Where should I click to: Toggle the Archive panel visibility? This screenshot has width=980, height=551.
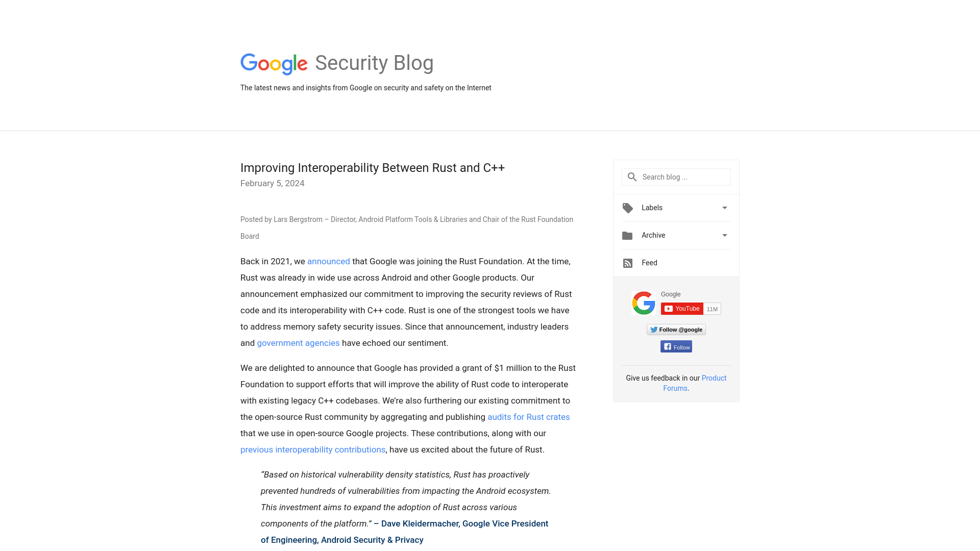pos(725,235)
